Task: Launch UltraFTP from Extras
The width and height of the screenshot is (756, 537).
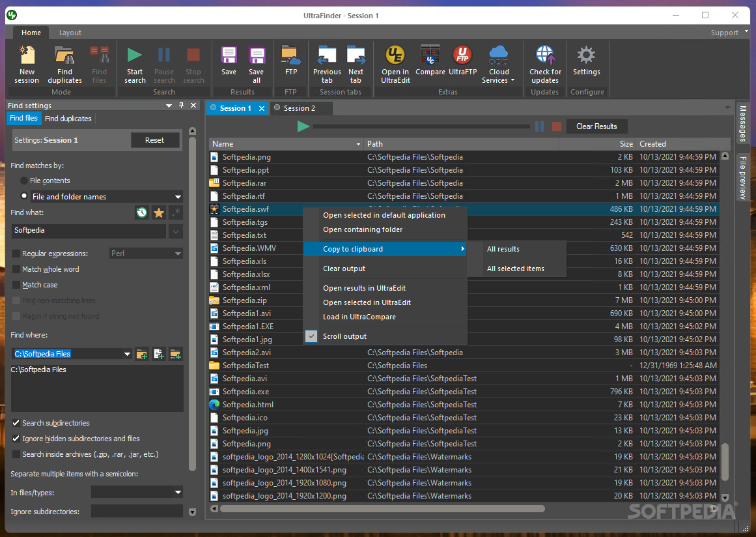Action: coord(462,61)
